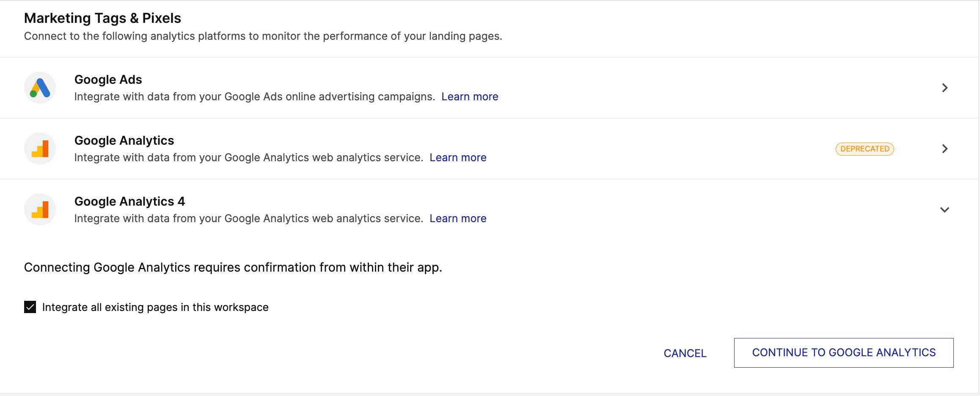The width and height of the screenshot is (980, 396).
Task: Click the Integrate all existing pages label
Action: click(x=155, y=307)
